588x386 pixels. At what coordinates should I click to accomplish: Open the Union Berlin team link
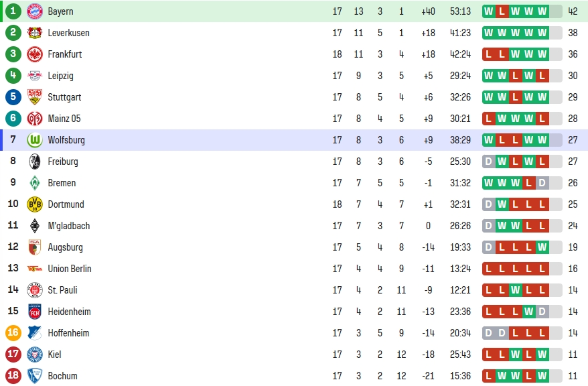click(x=70, y=269)
